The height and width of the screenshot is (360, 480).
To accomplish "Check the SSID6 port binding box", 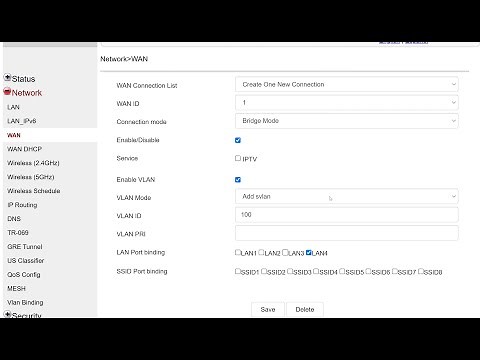I will click(x=368, y=271).
